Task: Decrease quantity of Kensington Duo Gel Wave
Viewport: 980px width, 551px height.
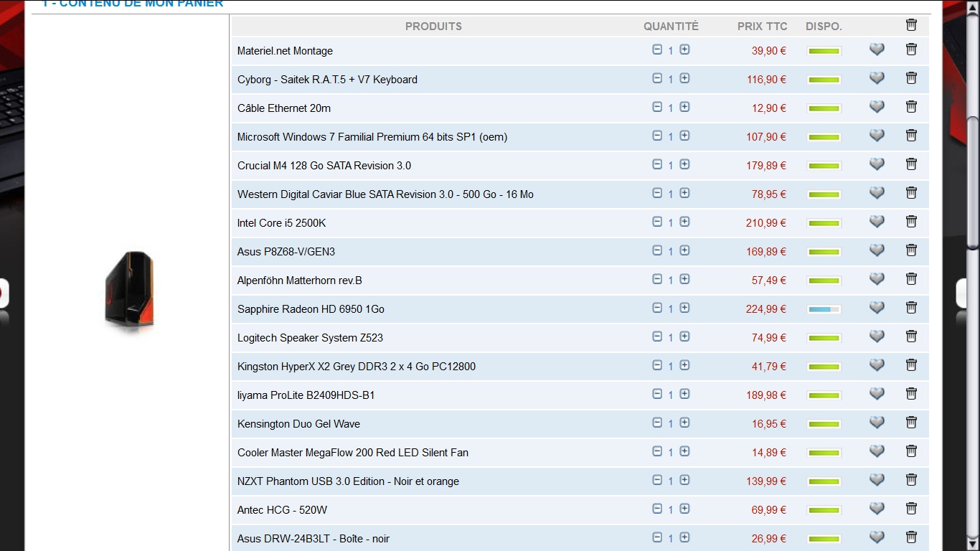Action: 657,423
